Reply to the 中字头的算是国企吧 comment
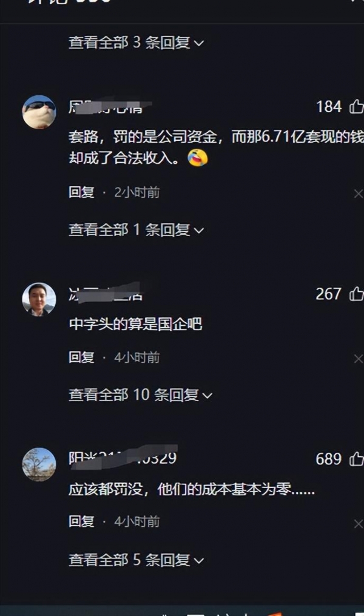Image resolution: width=364 pixels, height=616 pixels. pos(81,357)
